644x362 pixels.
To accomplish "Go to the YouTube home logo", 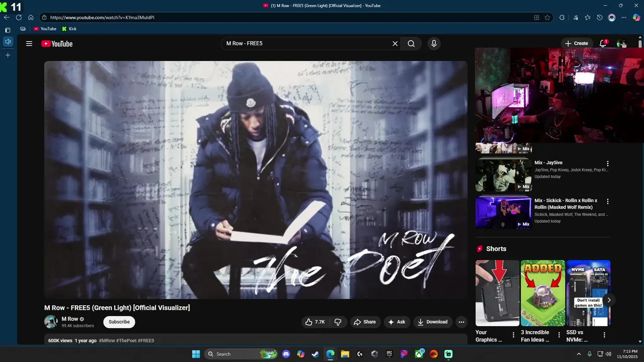I will pos(57,44).
